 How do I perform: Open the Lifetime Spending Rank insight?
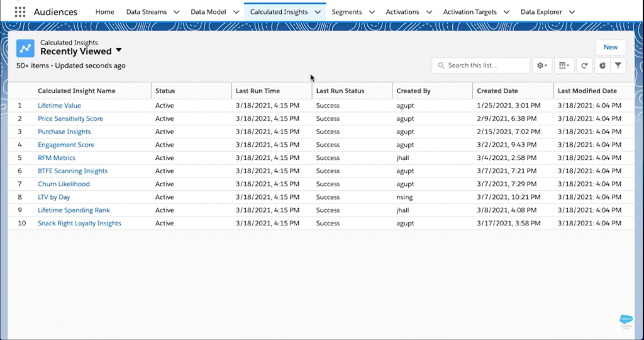tap(74, 210)
